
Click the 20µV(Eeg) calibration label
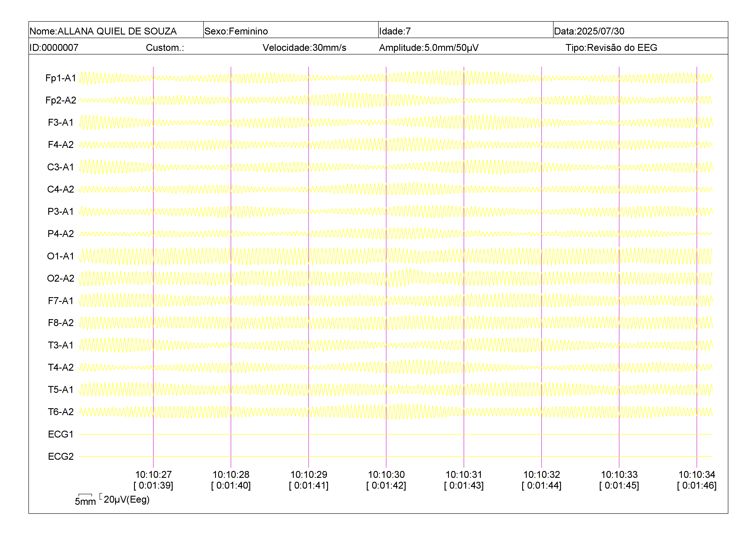pos(127,500)
